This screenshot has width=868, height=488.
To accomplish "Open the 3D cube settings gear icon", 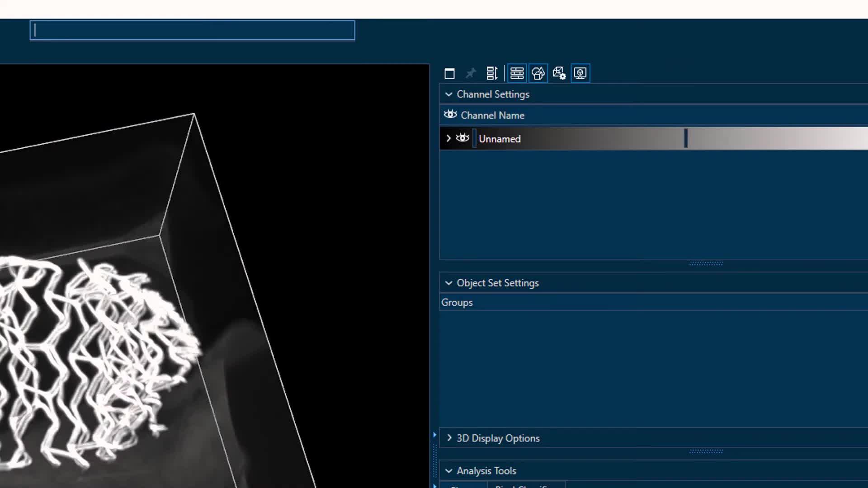I will point(559,73).
